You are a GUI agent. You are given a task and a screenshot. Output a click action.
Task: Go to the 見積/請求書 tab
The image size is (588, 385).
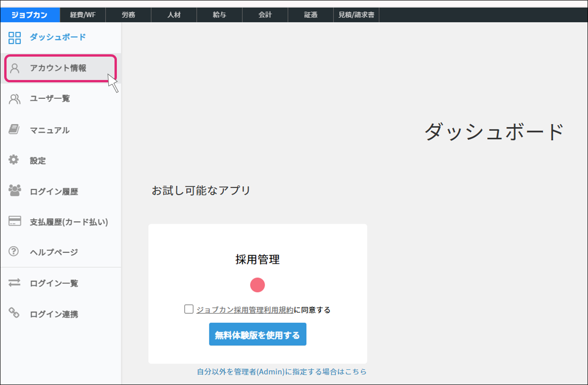click(x=356, y=15)
